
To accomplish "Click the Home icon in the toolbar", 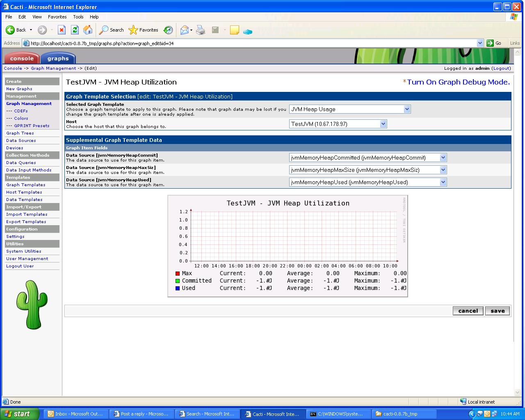I will (88, 30).
